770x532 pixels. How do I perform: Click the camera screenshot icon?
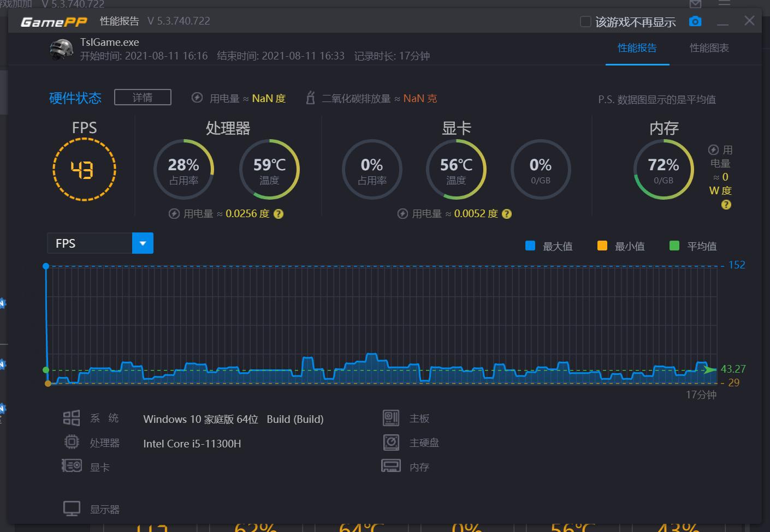pyautogui.click(x=695, y=21)
